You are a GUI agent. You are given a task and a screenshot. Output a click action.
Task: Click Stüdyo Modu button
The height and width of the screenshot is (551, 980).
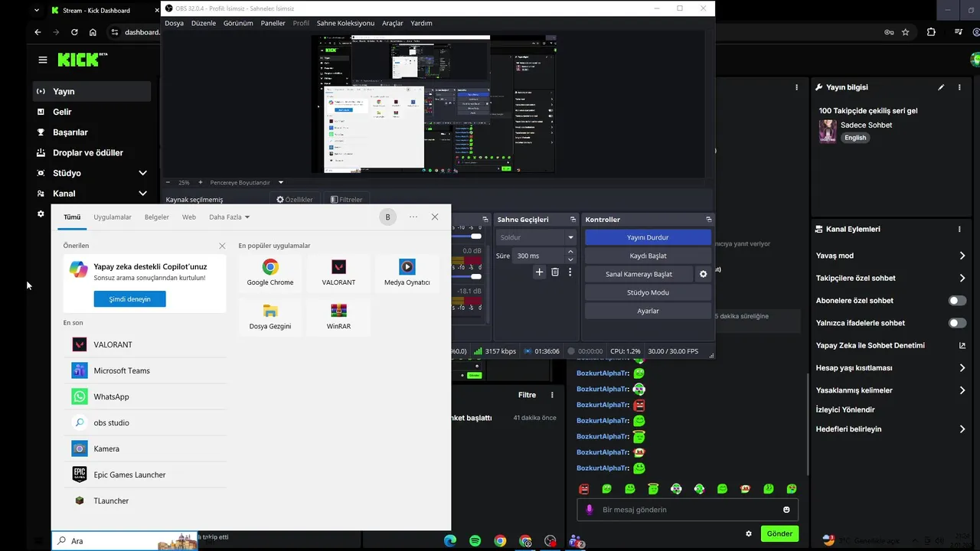648,292
